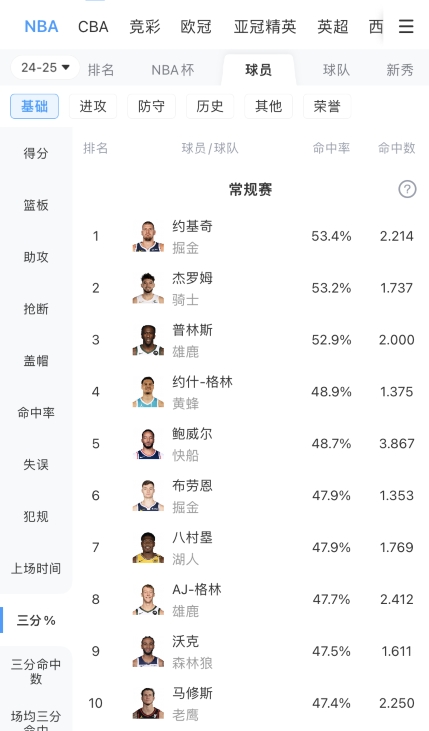The image size is (429, 731).
Task: Select the 基础 filter
Action: tap(35, 106)
